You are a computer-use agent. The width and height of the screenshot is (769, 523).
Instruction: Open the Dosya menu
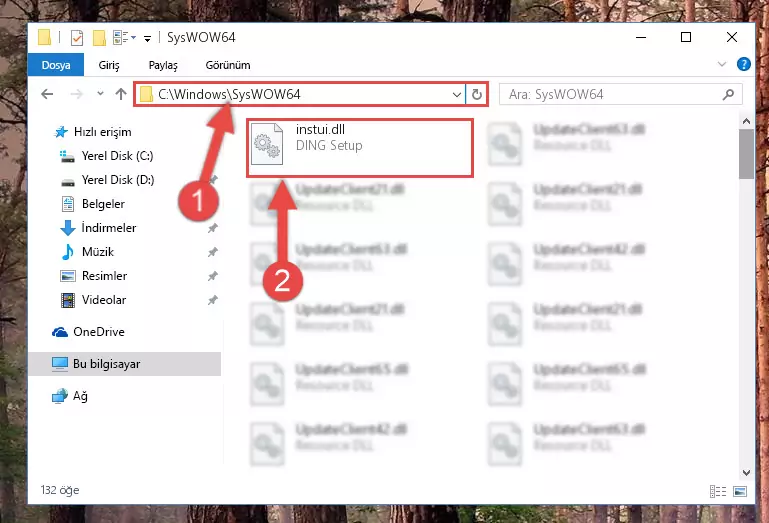(x=56, y=65)
